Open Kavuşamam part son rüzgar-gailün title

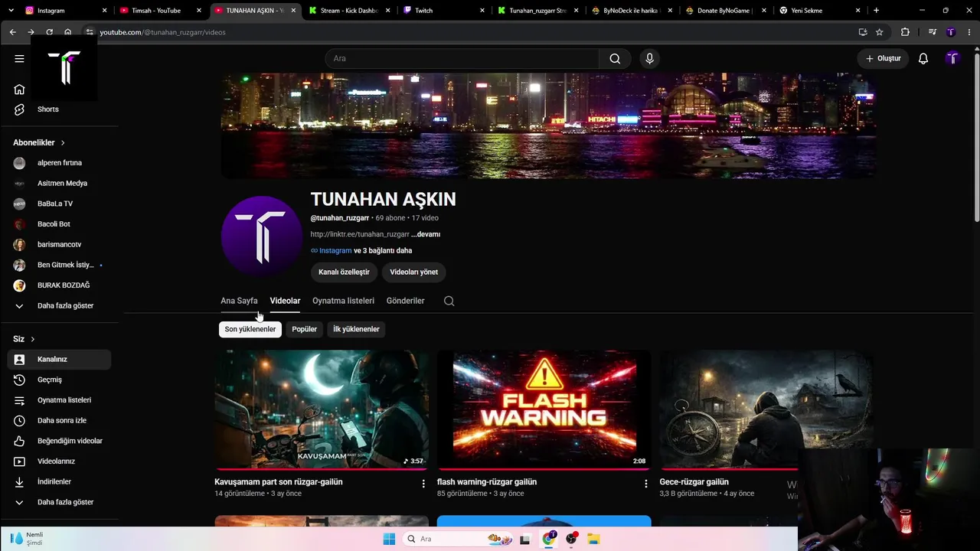(x=279, y=482)
